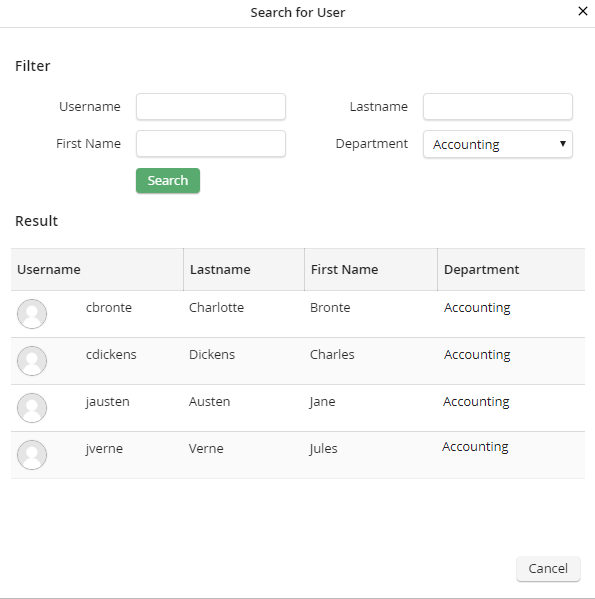Select the username cbronte
The image size is (595, 599).
[x=109, y=308]
